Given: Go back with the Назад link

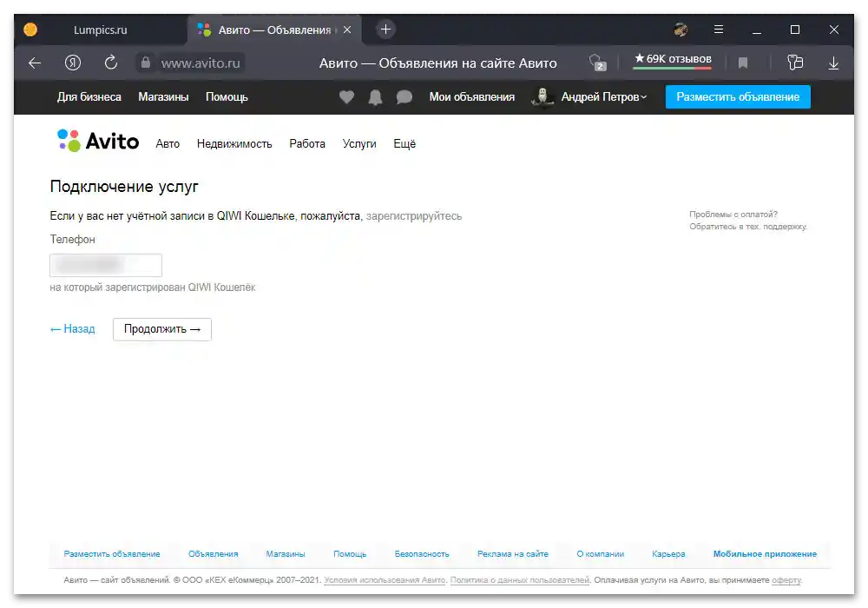Looking at the screenshot, I should (73, 329).
